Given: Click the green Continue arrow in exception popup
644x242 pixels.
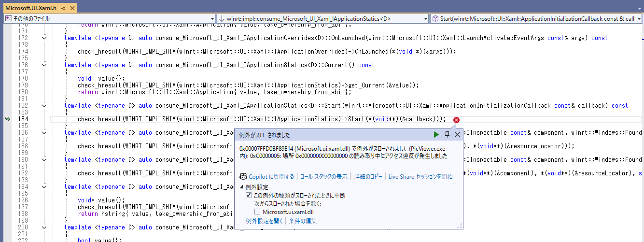Looking at the screenshot, I should click(436, 135).
